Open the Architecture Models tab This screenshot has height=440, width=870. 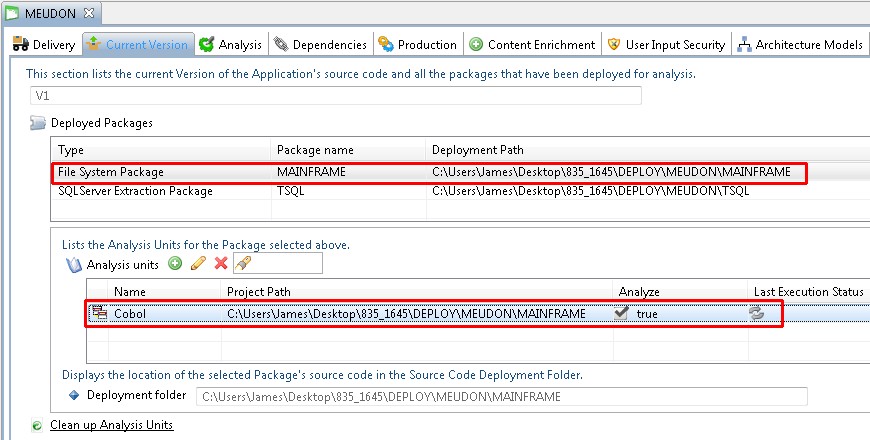[799, 44]
